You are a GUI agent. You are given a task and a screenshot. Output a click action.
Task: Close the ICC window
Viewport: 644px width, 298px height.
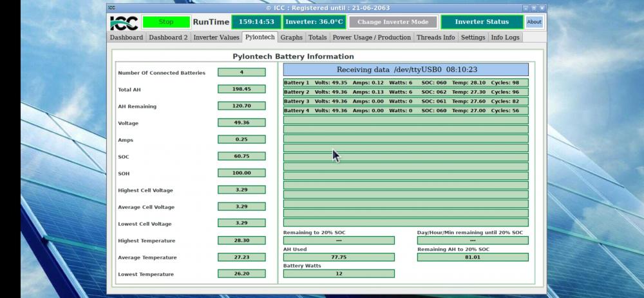(542, 8)
